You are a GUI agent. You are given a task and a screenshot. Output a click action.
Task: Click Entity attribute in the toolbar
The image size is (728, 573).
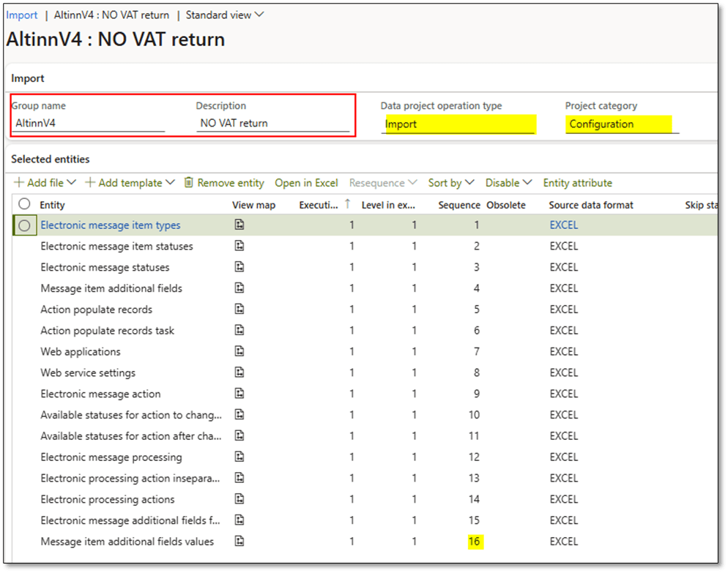(x=577, y=183)
